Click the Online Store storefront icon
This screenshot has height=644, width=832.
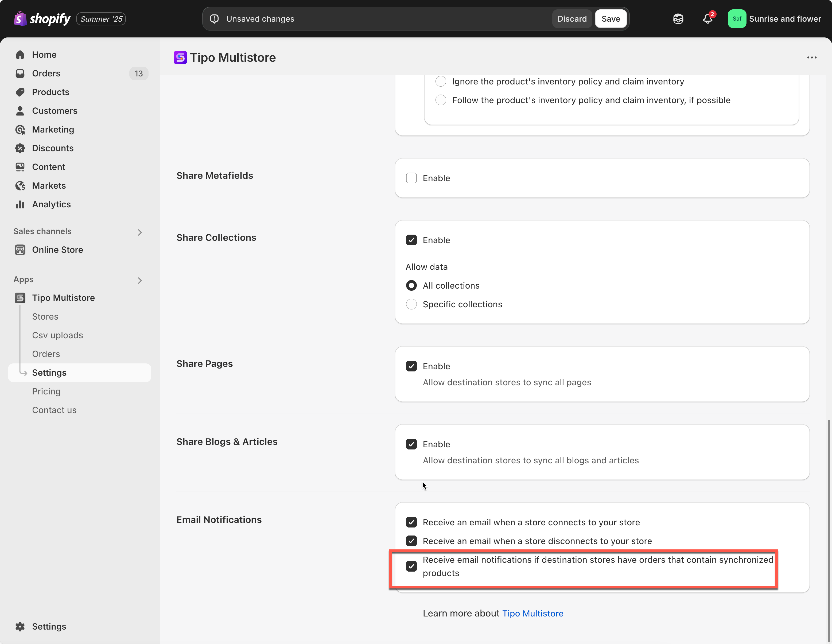(20, 250)
